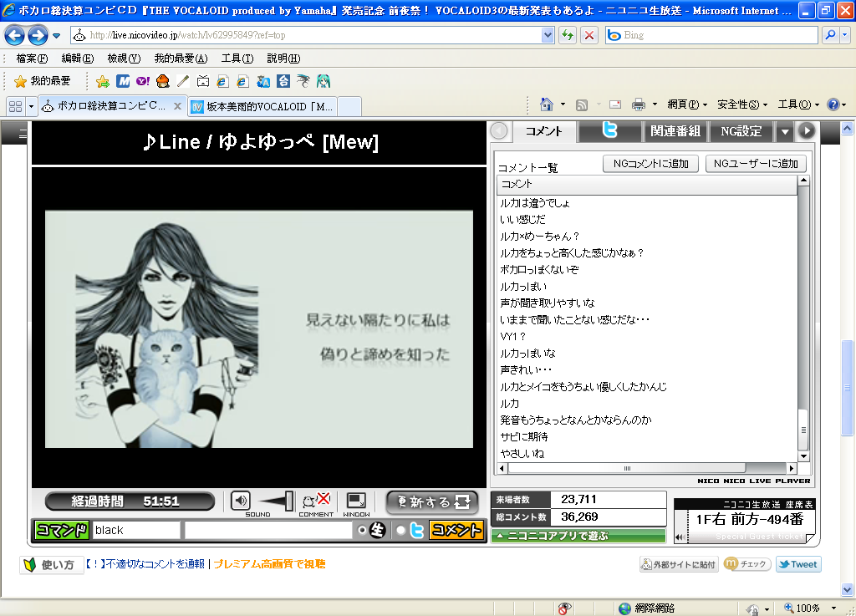Switch to the 坂本美雨的VOCALOID browser tab
856x616 pixels.
263,106
